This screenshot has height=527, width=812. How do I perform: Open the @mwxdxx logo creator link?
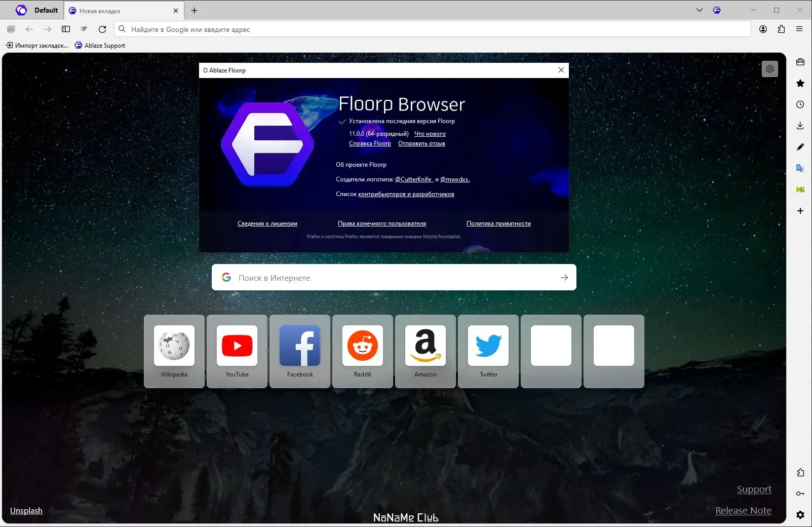coord(455,179)
